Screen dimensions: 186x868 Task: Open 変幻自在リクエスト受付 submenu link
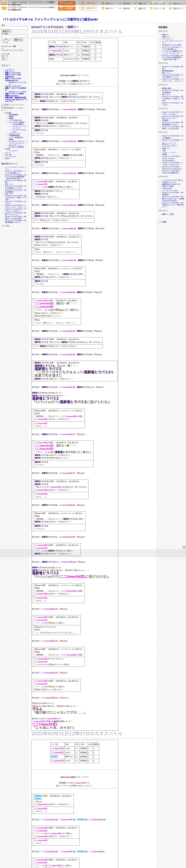17,92
